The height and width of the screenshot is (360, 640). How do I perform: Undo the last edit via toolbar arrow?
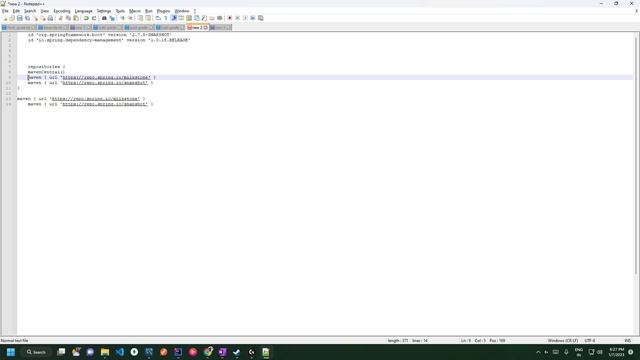[x=86, y=18]
